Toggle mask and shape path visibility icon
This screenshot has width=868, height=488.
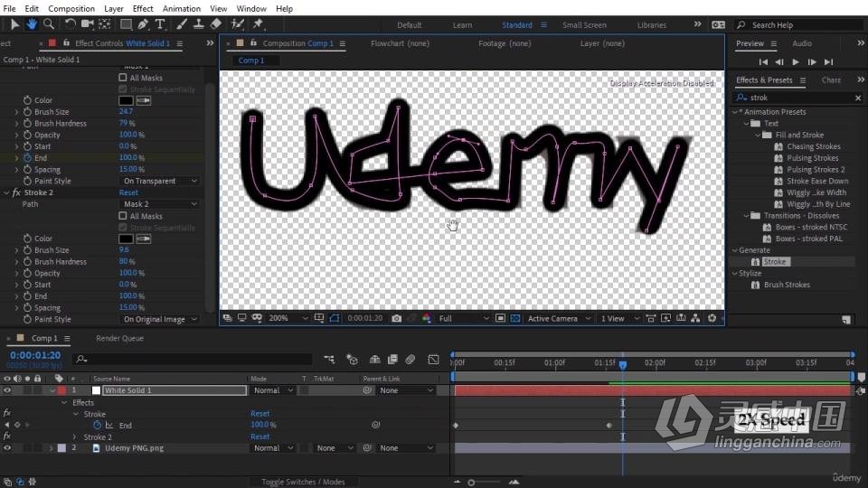(x=335, y=319)
